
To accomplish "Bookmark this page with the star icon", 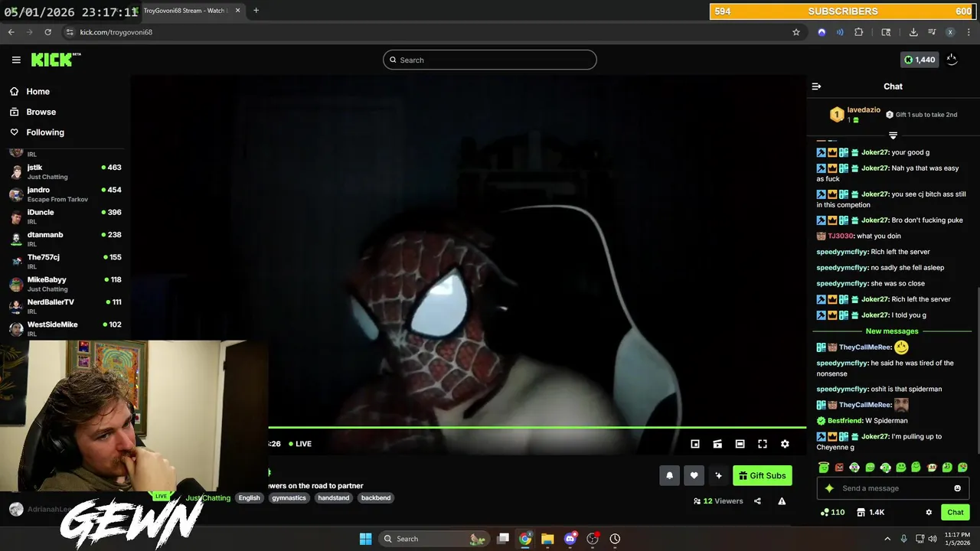I will (796, 32).
